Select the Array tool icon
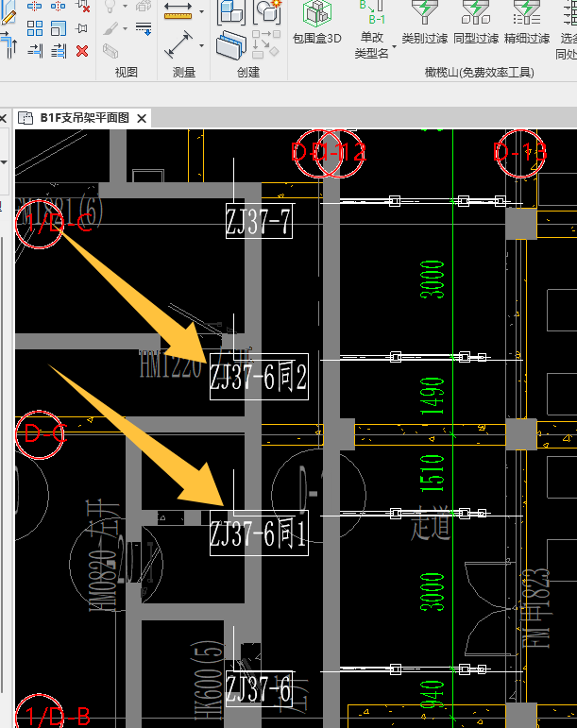This screenshot has height=728, width=577. tap(35, 28)
